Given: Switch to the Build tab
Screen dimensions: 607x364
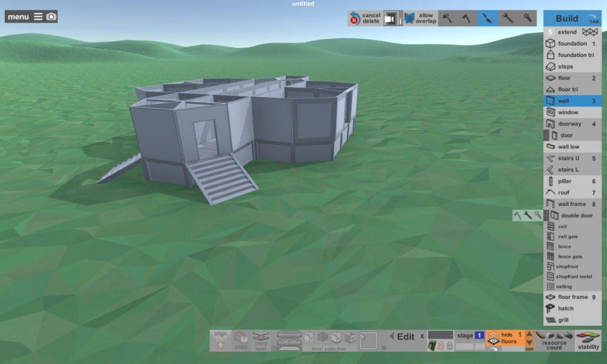Looking at the screenshot, I should 572,18.
